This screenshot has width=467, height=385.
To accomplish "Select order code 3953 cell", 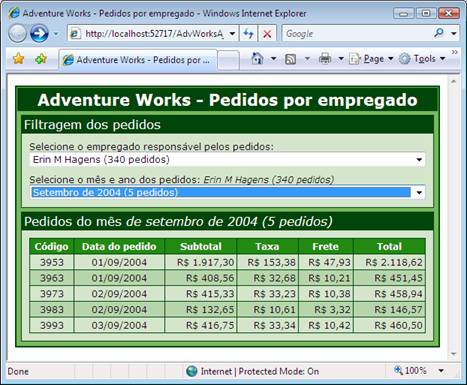I will [52, 262].
